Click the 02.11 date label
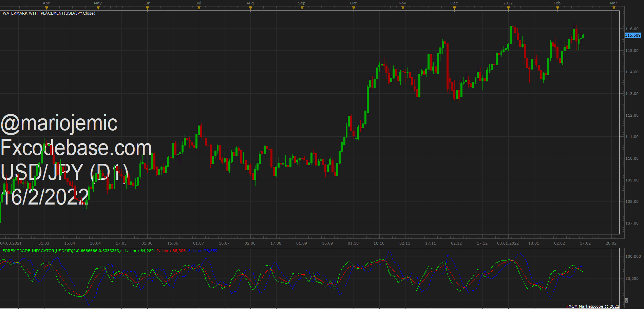The image size is (644, 309). click(405, 243)
